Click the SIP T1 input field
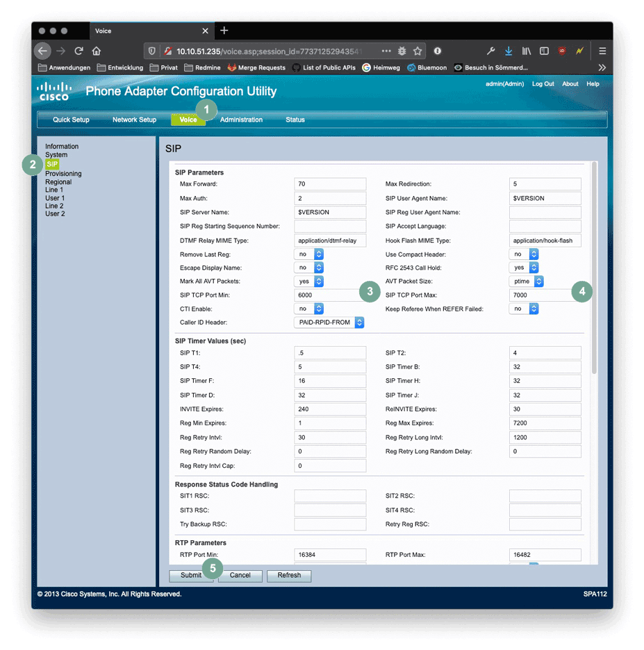Image resolution: width=644 pixels, height=650 pixels. tap(330, 352)
